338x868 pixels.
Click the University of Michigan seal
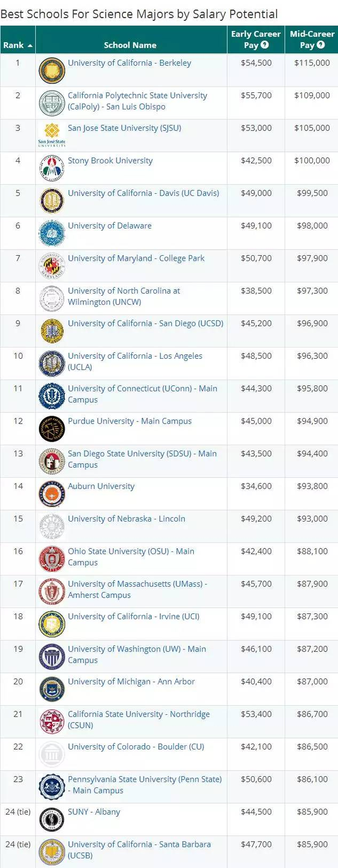[x=52, y=689]
